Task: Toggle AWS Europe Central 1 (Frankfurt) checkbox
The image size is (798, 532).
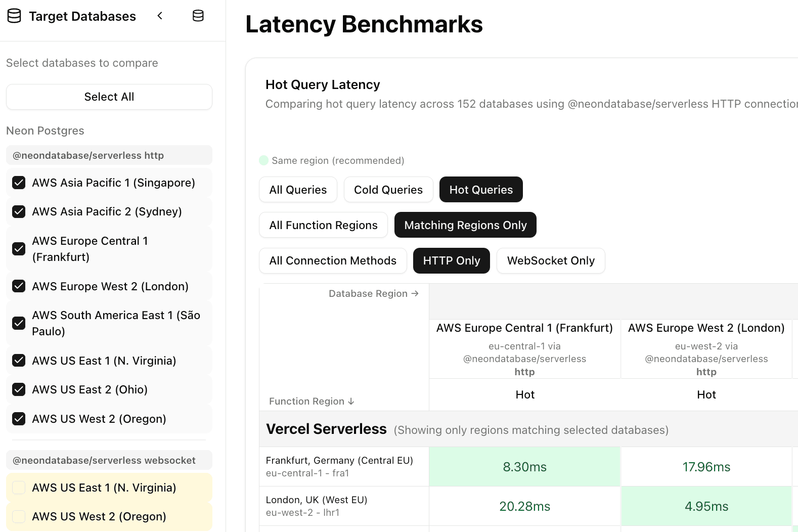Action: click(19, 249)
